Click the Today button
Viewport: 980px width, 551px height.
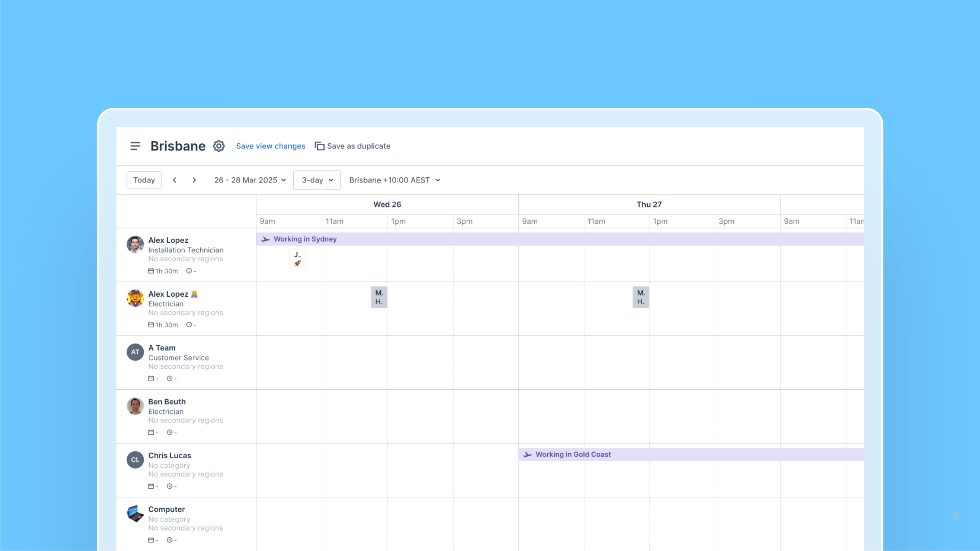tap(144, 180)
